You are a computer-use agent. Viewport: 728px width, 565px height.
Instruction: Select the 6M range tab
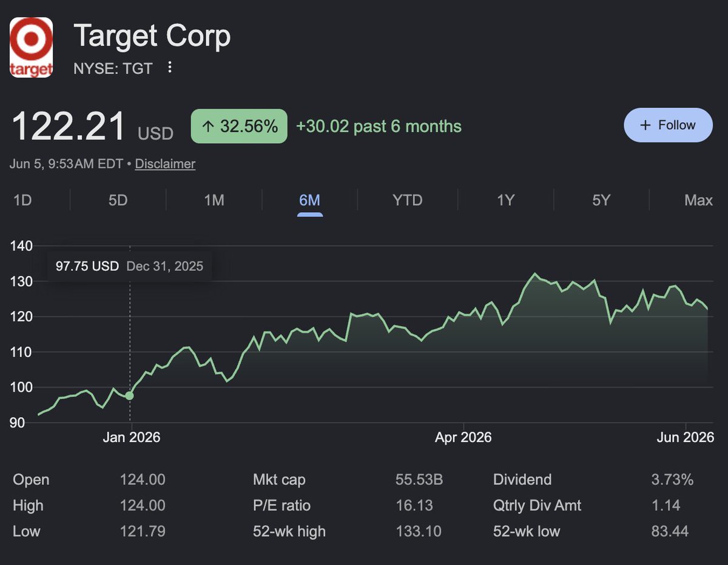click(309, 200)
